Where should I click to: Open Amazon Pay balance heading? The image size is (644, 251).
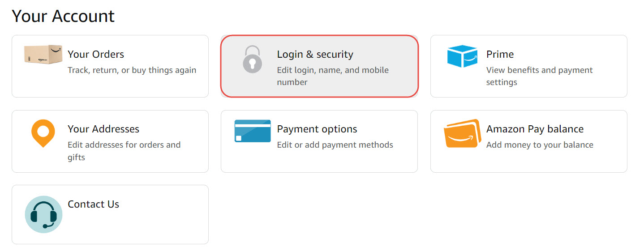tap(535, 129)
